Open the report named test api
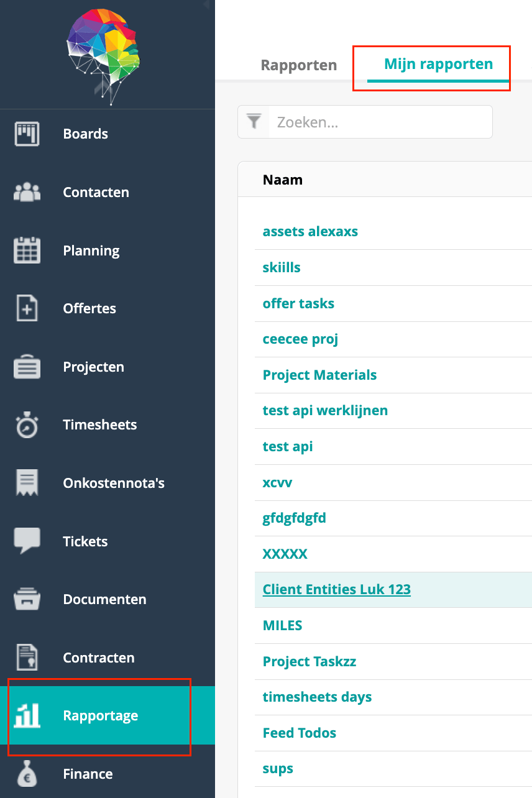This screenshot has height=798, width=532. click(x=288, y=447)
